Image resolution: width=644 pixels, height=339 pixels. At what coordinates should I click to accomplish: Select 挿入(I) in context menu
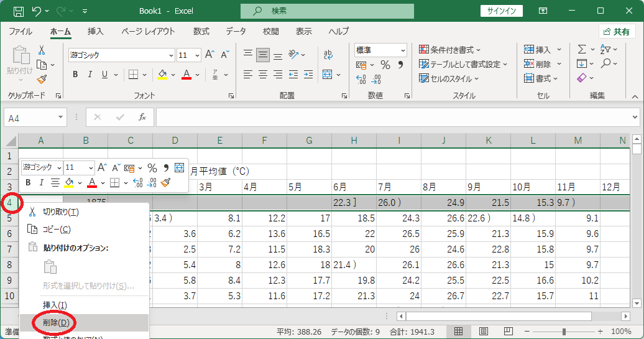click(84, 305)
